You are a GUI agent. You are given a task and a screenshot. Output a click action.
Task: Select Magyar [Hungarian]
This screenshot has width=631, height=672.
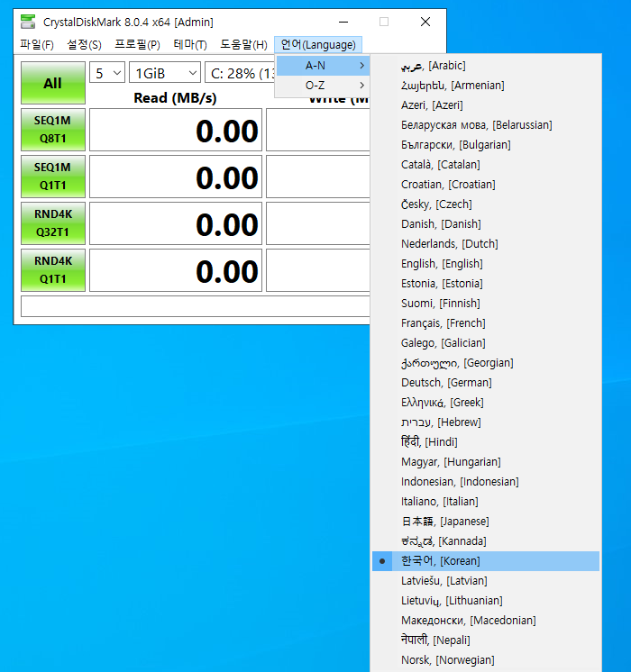tap(486, 461)
